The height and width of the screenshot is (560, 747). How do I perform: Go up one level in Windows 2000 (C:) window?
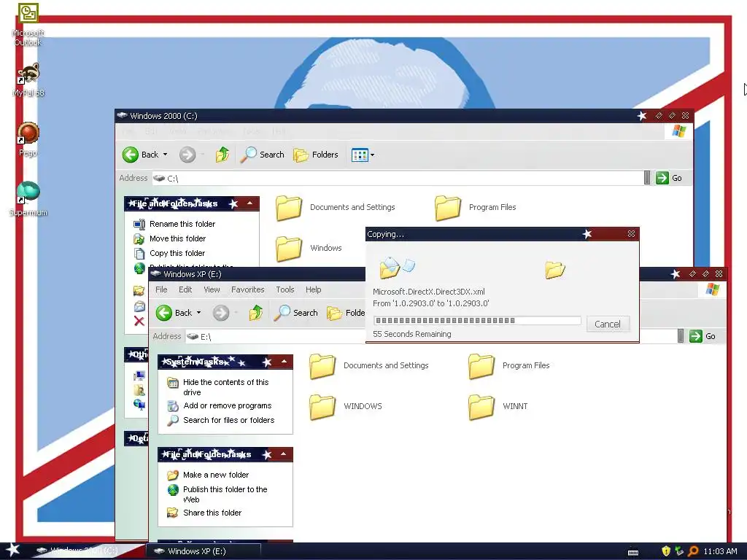[x=222, y=155]
